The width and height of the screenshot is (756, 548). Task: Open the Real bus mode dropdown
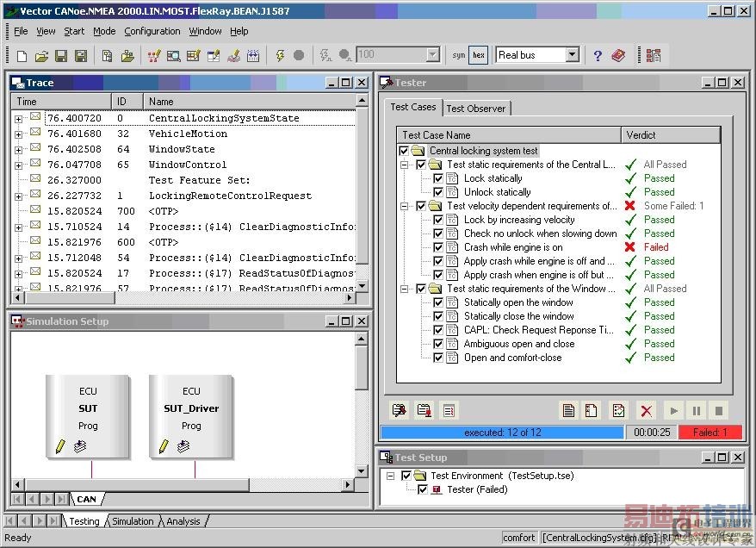[x=572, y=55]
